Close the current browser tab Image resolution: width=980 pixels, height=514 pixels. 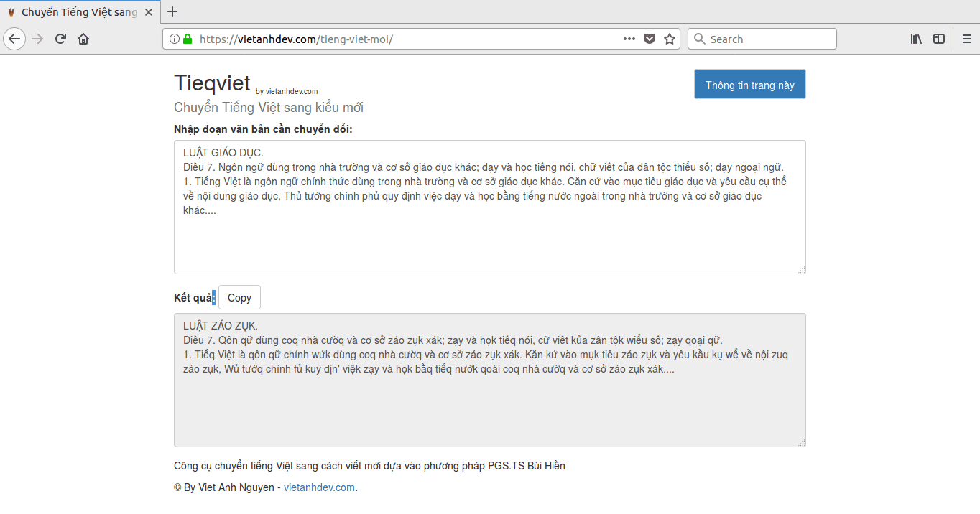point(149,11)
